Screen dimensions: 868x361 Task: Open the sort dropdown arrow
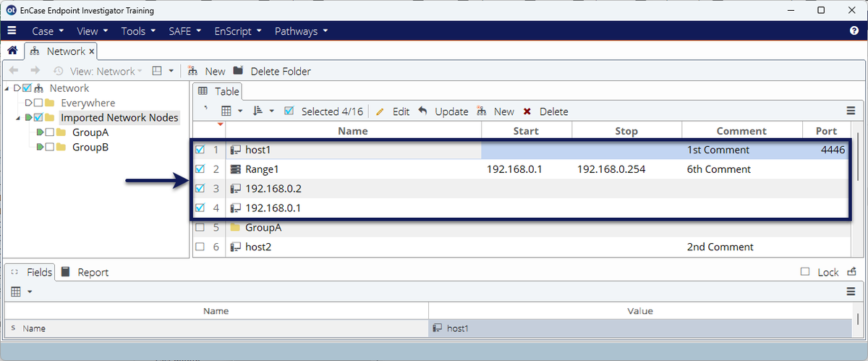(272, 111)
